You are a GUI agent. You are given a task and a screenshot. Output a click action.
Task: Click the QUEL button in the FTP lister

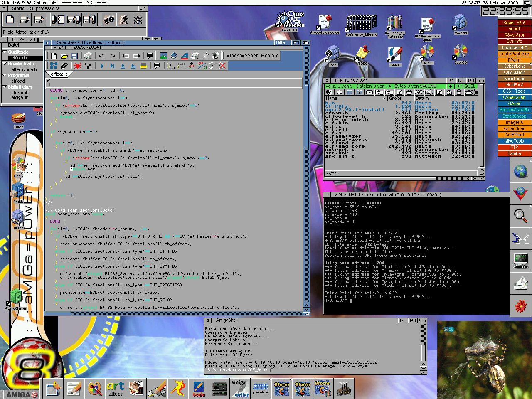coord(470,86)
